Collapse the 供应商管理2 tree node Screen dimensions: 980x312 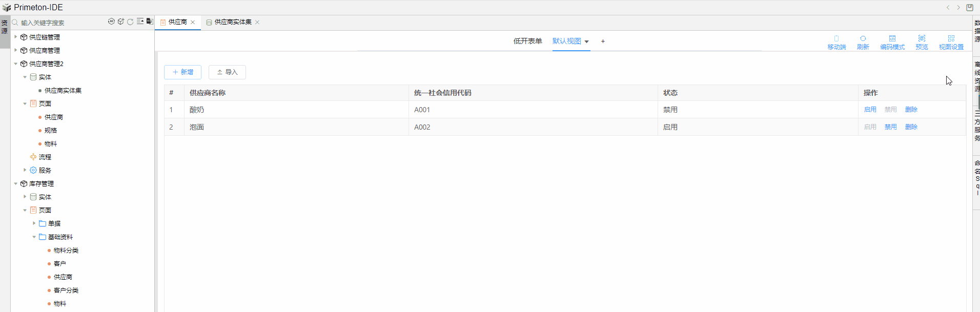pyautogui.click(x=16, y=64)
